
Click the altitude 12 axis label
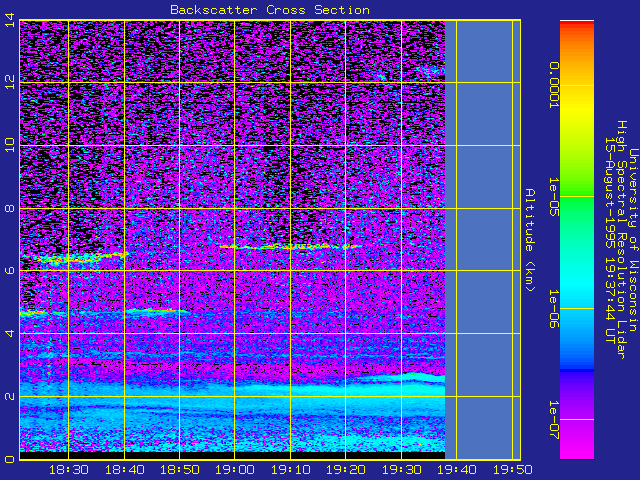point(9,82)
